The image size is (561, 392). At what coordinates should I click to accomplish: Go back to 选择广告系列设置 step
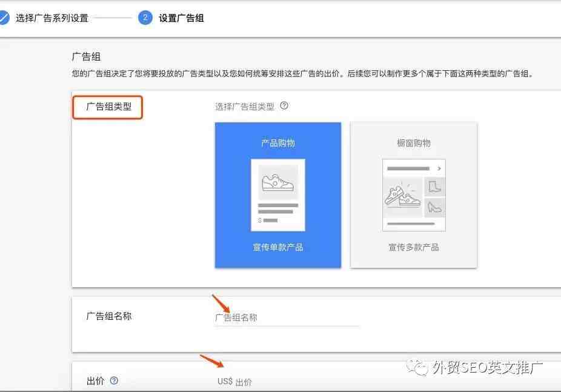click(x=51, y=18)
